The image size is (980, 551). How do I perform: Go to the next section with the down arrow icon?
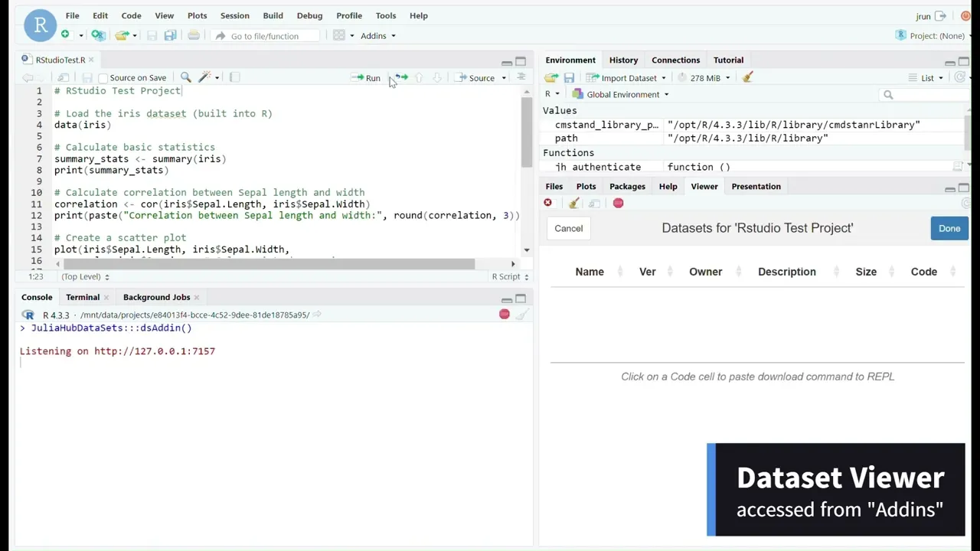coord(437,77)
